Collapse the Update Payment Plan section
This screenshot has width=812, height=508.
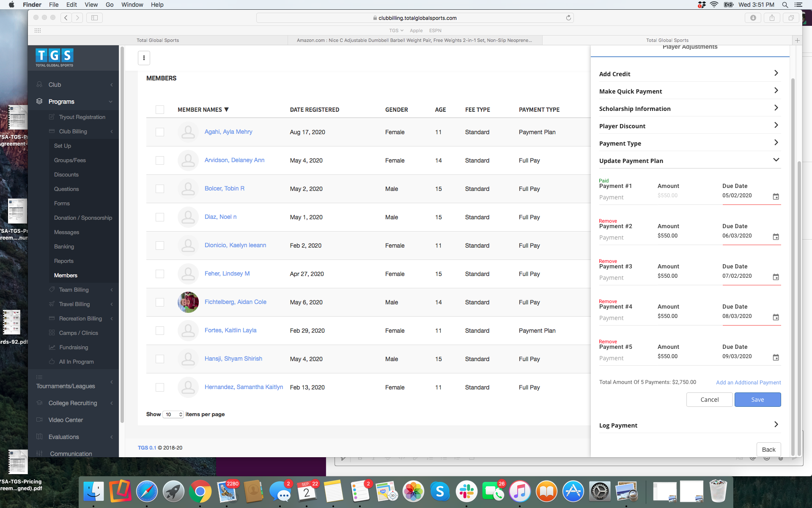coord(690,160)
